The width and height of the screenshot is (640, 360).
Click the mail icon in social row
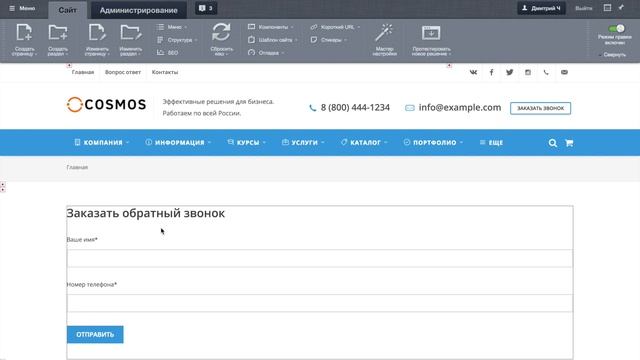tap(564, 72)
